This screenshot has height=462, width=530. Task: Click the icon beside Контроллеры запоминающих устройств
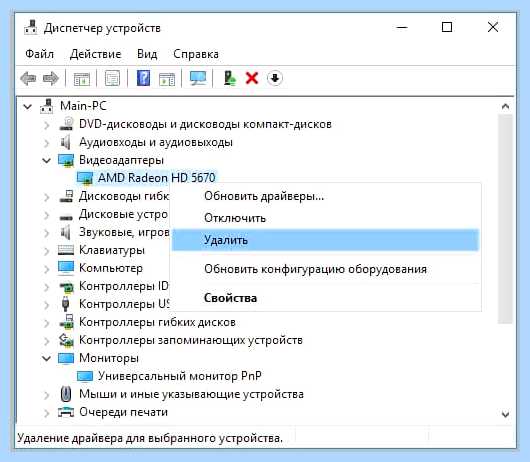[x=66, y=340]
